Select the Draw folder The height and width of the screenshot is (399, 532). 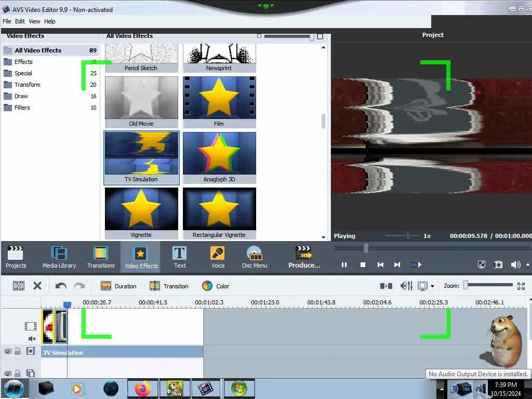coord(50,96)
